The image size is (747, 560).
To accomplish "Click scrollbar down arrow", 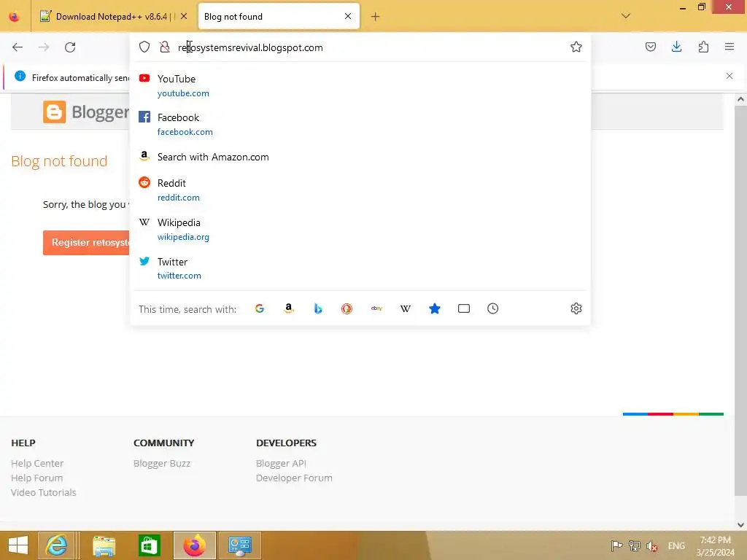I will (x=740, y=525).
